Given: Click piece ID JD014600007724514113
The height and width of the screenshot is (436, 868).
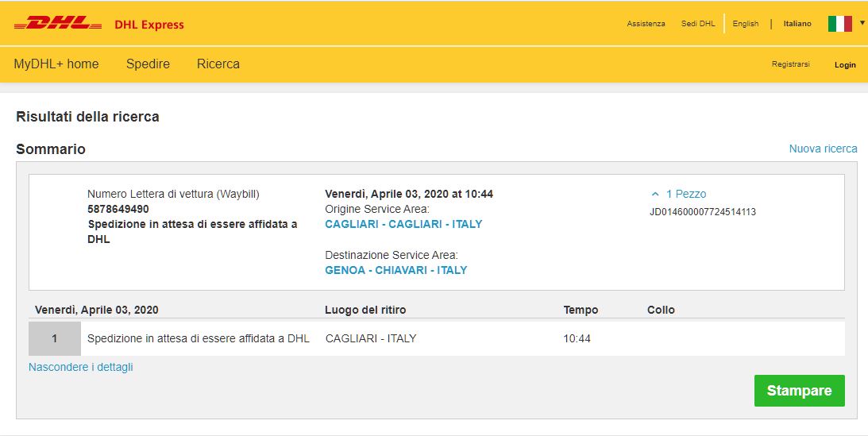Looking at the screenshot, I should click(x=703, y=212).
